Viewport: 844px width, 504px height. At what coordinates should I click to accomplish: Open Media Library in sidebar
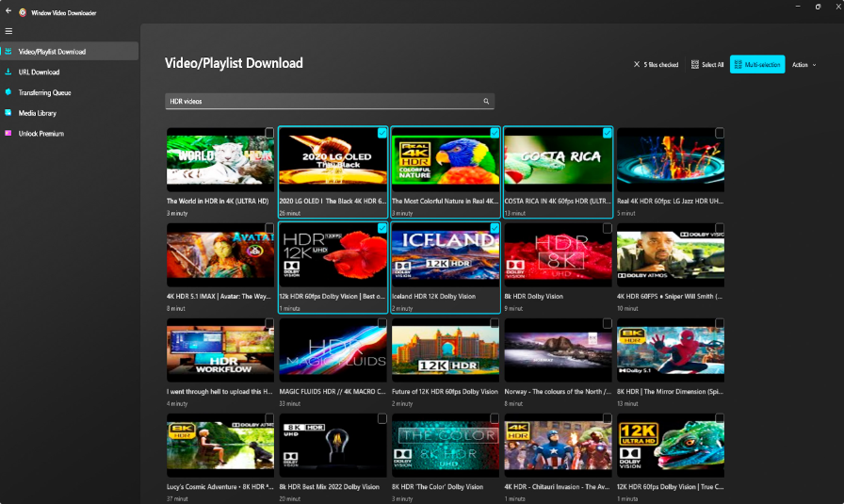tap(70, 112)
